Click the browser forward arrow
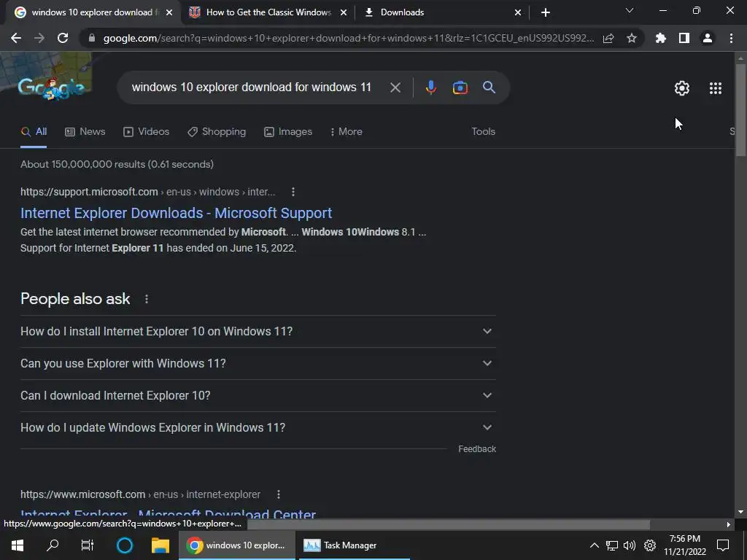Image resolution: width=747 pixels, height=560 pixels. coord(39,38)
